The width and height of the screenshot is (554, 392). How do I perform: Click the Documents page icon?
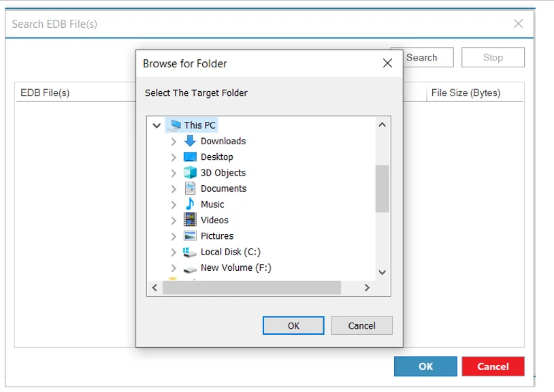[x=190, y=189]
